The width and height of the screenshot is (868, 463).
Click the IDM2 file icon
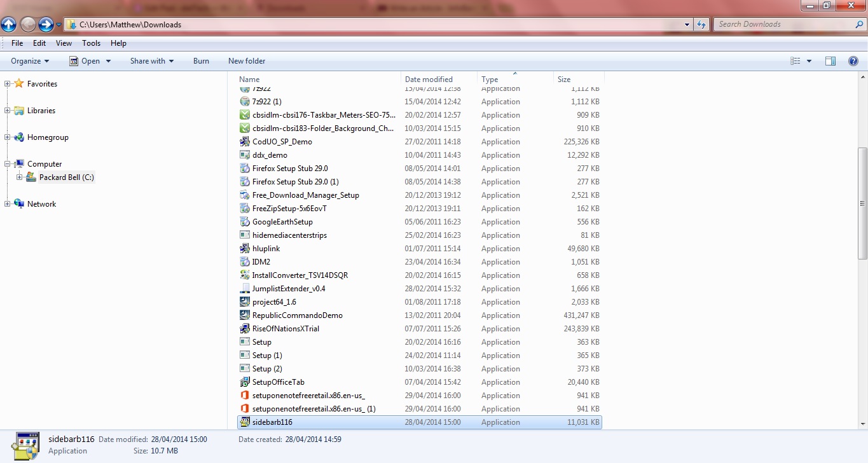pos(245,262)
